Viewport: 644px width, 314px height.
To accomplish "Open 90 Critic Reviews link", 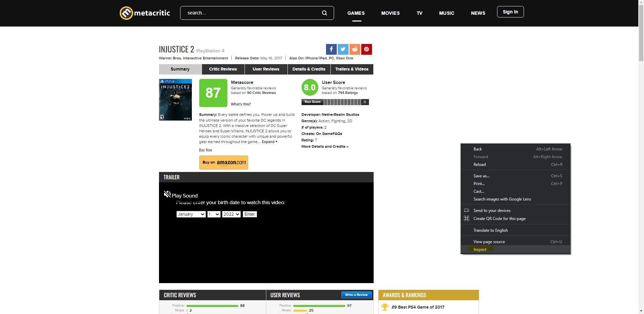I will (261, 93).
